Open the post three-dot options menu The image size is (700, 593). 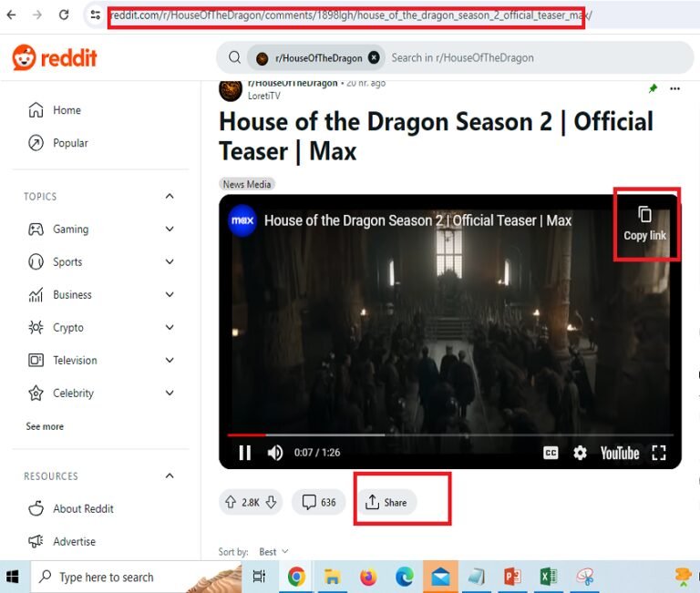point(674,88)
